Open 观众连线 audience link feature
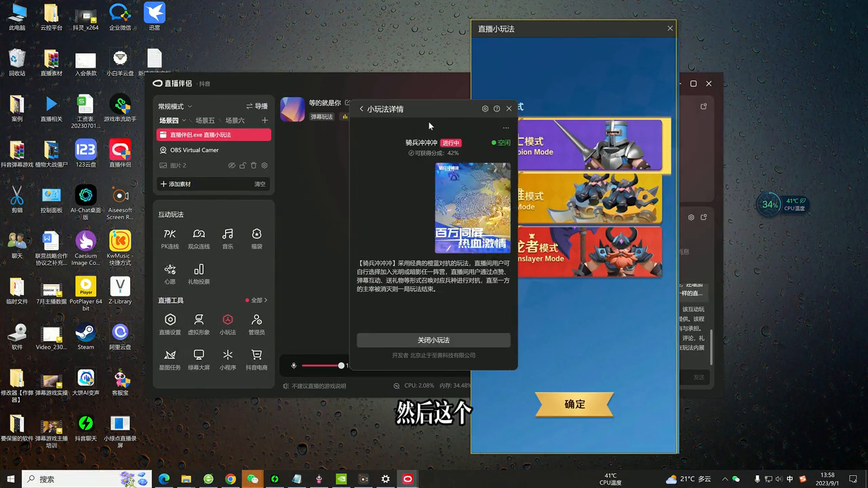The width and height of the screenshot is (868, 488). [199, 239]
